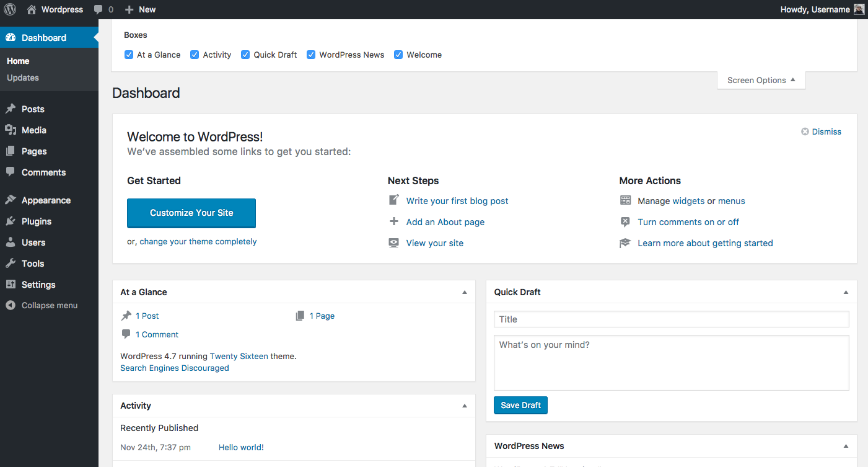Viewport: 868px width, 467px height.
Task: Go to Updates under Dashboard
Action: coord(23,78)
